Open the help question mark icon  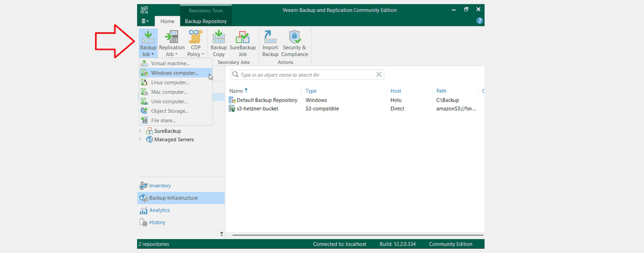pyautogui.click(x=480, y=21)
